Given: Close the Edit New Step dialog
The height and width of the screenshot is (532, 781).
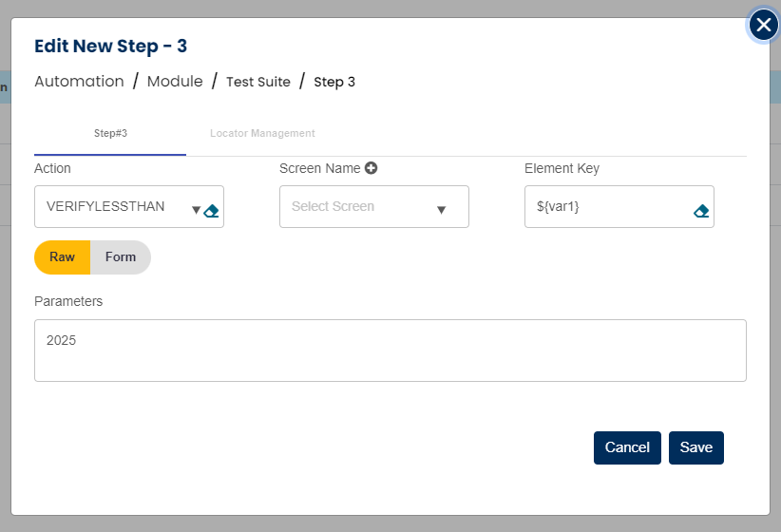Looking at the screenshot, I should [x=764, y=26].
